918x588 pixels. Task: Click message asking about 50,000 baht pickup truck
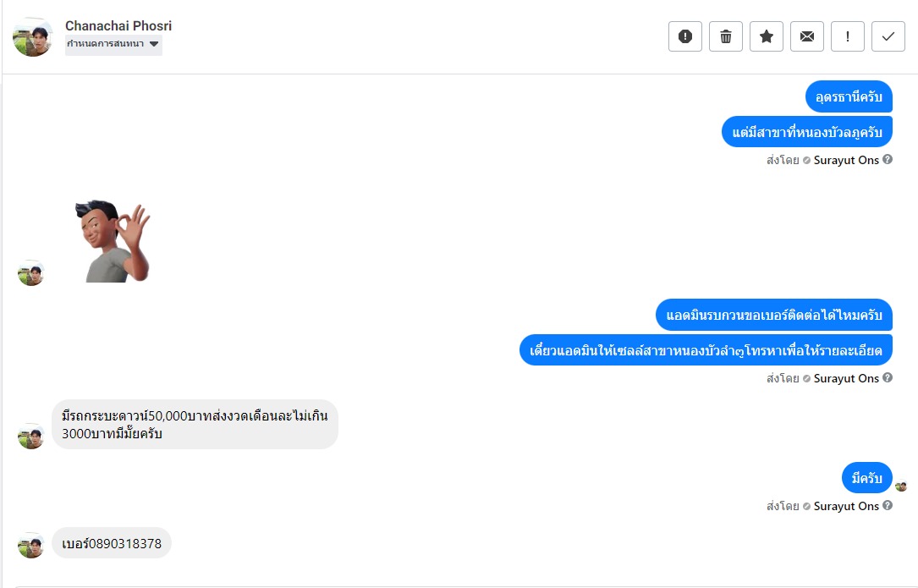click(x=195, y=425)
